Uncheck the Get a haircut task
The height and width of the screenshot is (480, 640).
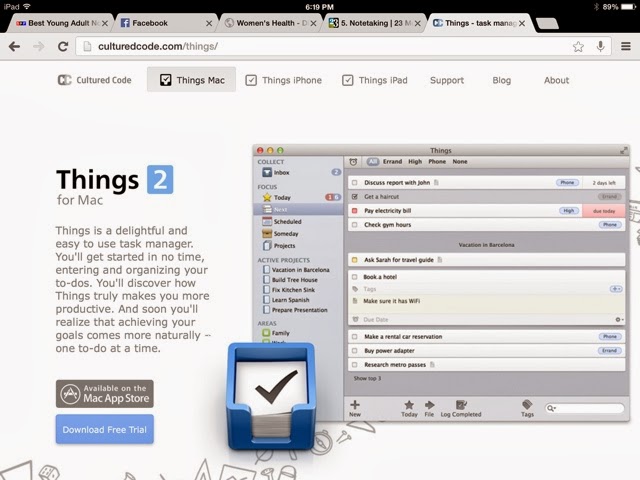[354, 197]
